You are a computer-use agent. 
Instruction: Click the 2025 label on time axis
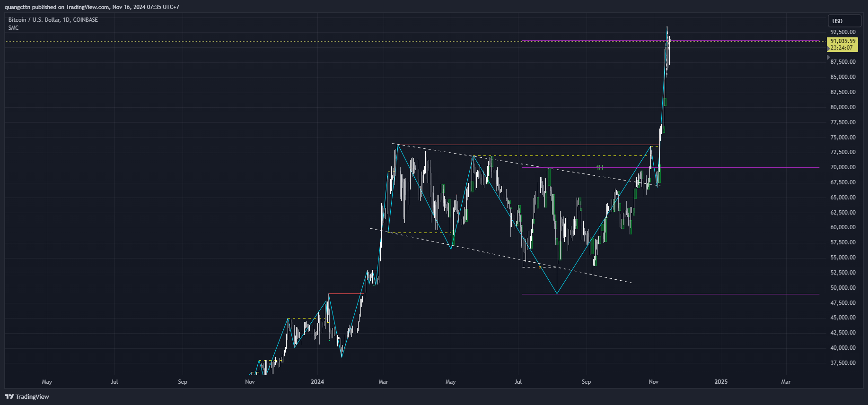[721, 382]
